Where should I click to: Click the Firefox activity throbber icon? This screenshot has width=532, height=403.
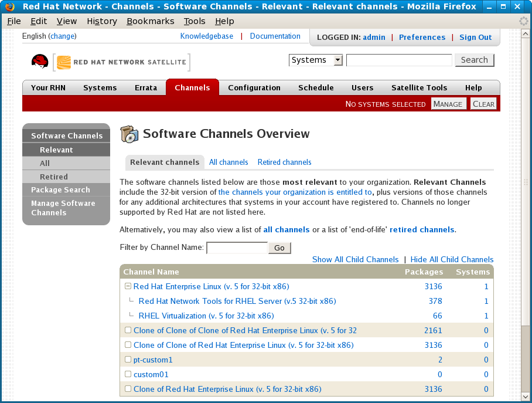tap(524, 21)
